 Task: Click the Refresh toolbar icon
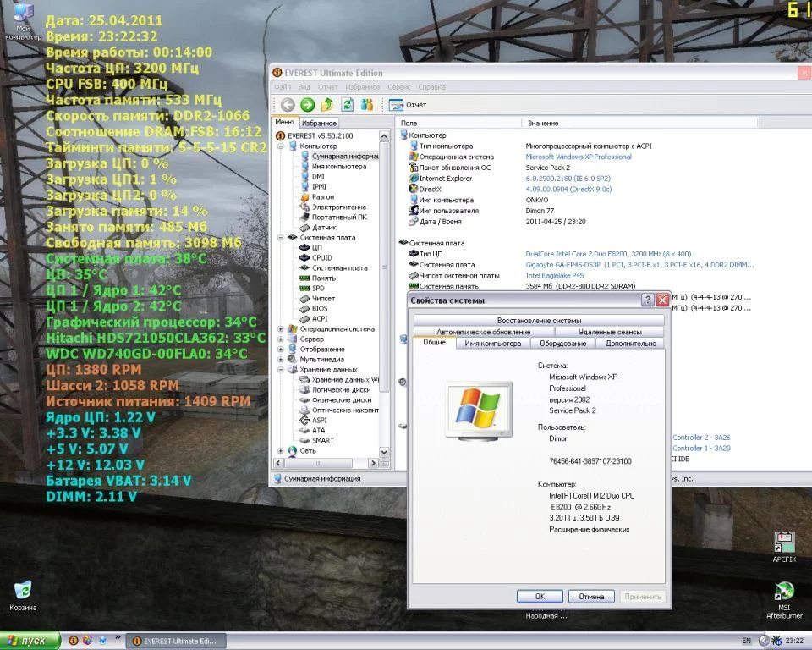pyautogui.click(x=347, y=105)
